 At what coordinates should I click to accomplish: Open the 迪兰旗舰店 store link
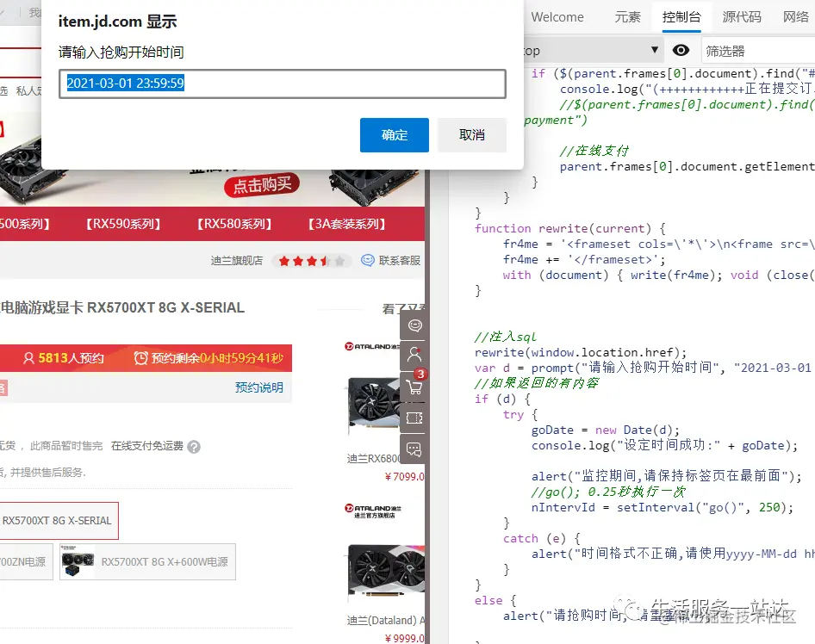(237, 261)
